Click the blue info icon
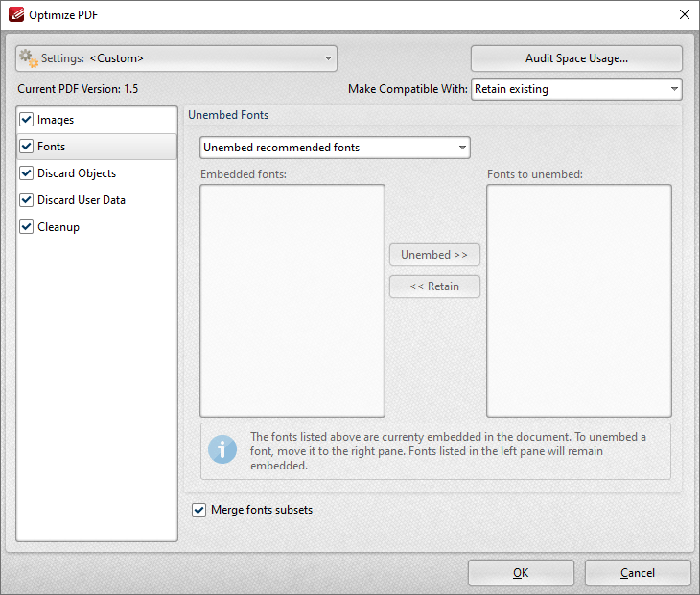This screenshot has width=700, height=595. 222,449
